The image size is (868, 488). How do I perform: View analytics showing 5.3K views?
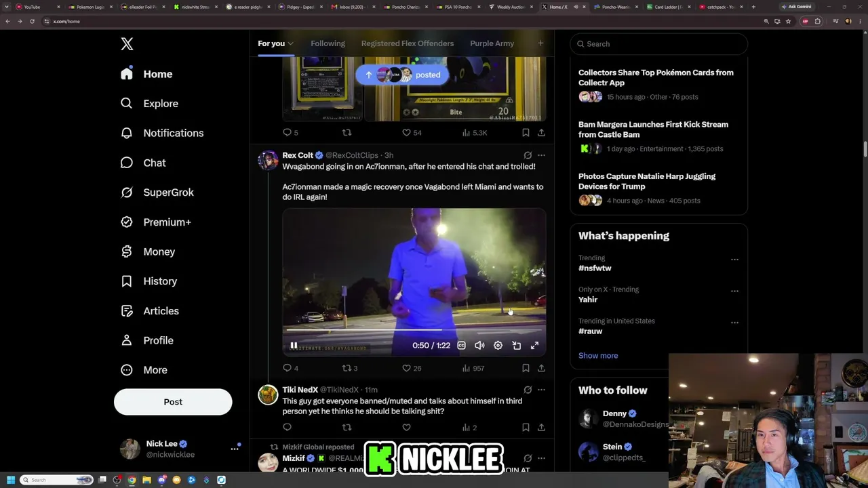point(475,133)
